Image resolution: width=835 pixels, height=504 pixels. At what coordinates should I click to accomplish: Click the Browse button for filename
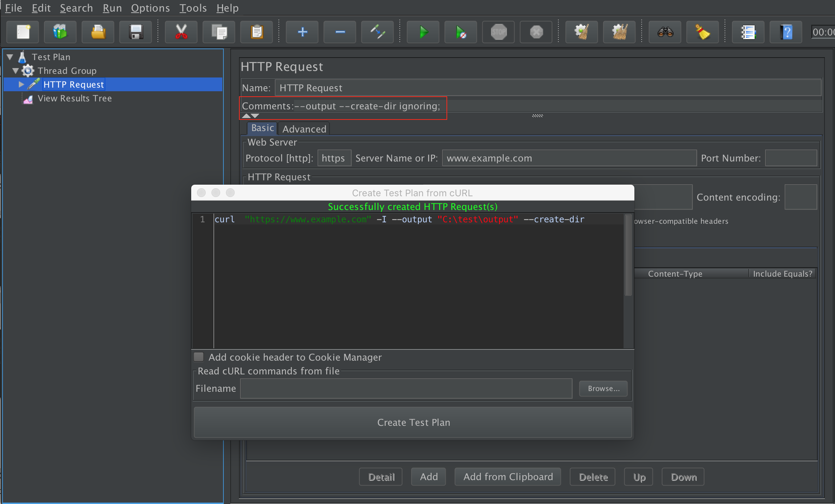604,388
